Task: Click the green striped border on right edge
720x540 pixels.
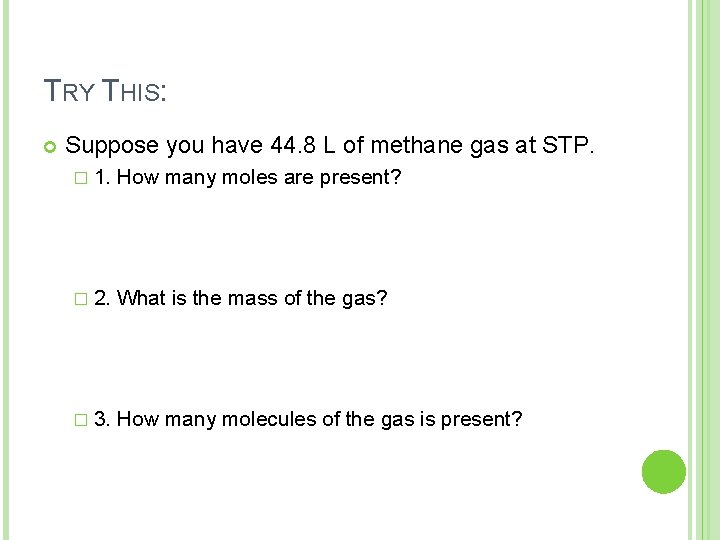Action: 704,270
